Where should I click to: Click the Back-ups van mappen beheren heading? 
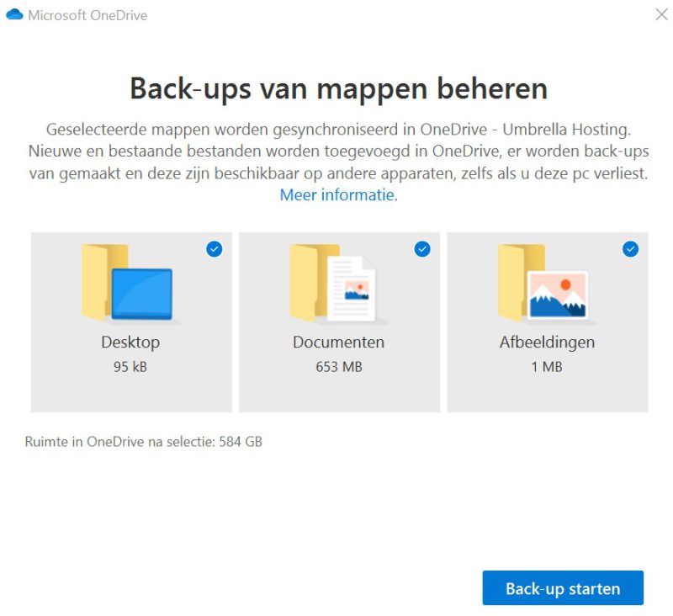click(339, 89)
